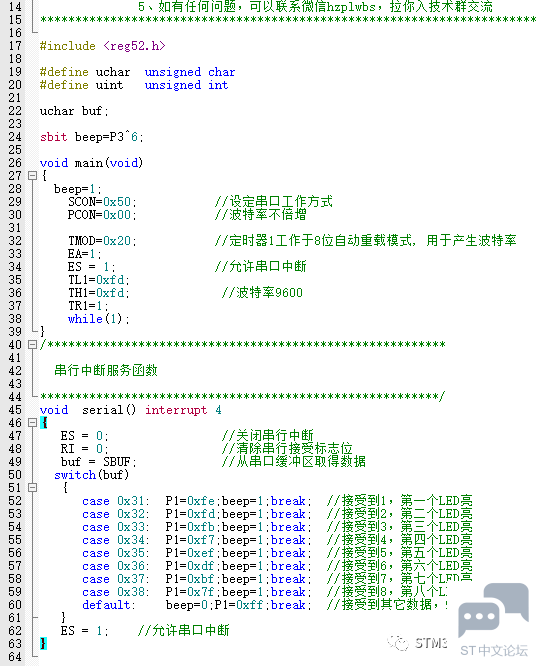The width and height of the screenshot is (537, 666).
Task: Click '#define uchar unsigned char' line
Action: point(137,72)
